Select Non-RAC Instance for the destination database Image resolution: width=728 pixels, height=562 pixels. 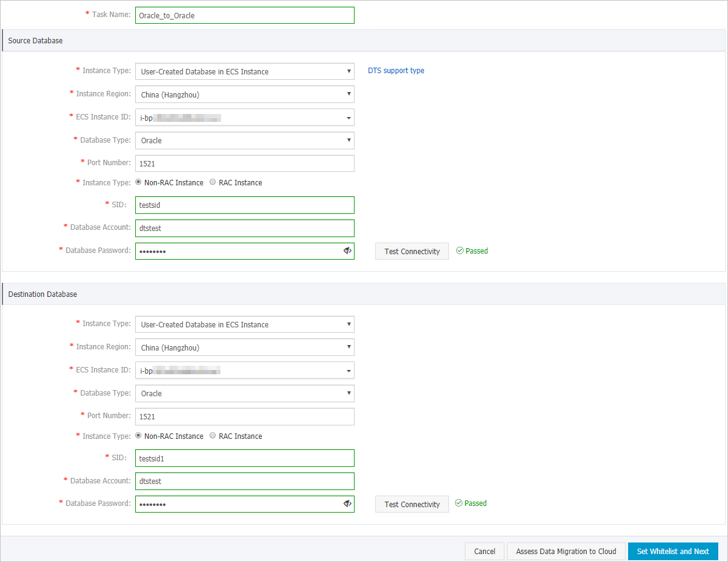(138, 435)
